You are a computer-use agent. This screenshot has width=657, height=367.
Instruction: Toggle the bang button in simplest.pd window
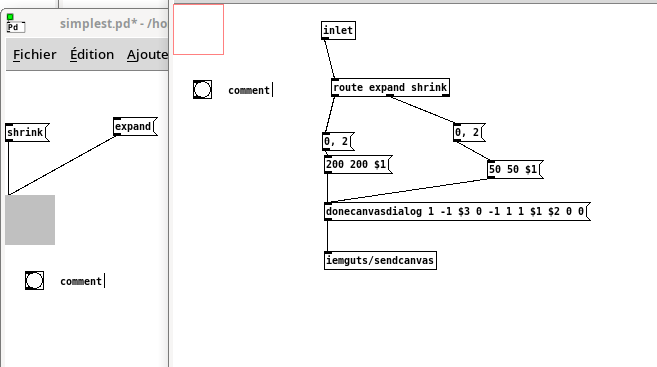pyautogui.click(x=34, y=281)
